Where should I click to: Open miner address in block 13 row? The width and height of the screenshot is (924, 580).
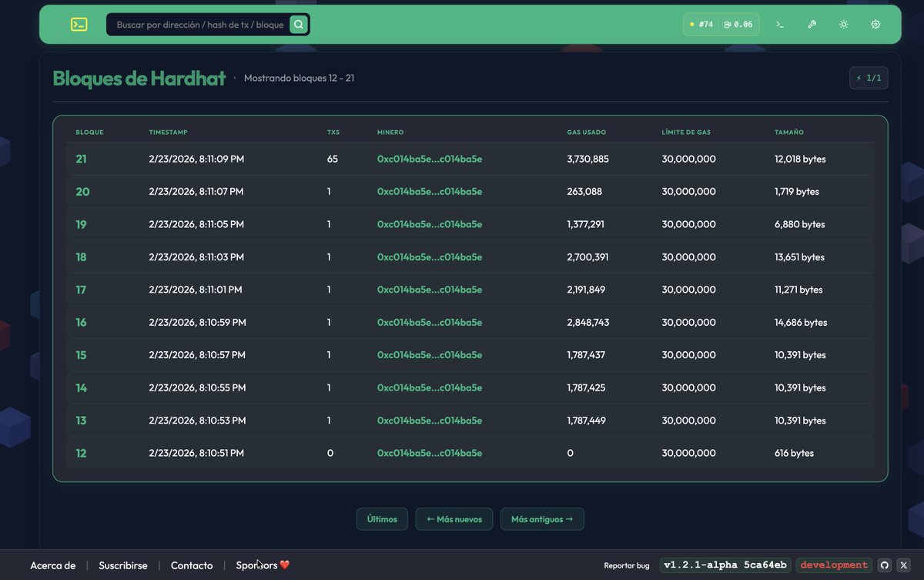click(x=430, y=421)
